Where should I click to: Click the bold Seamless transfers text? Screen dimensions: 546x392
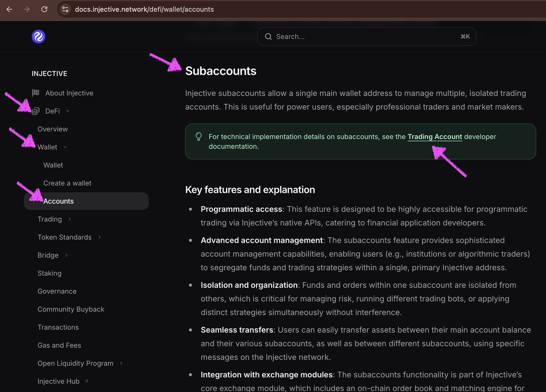[x=237, y=330]
